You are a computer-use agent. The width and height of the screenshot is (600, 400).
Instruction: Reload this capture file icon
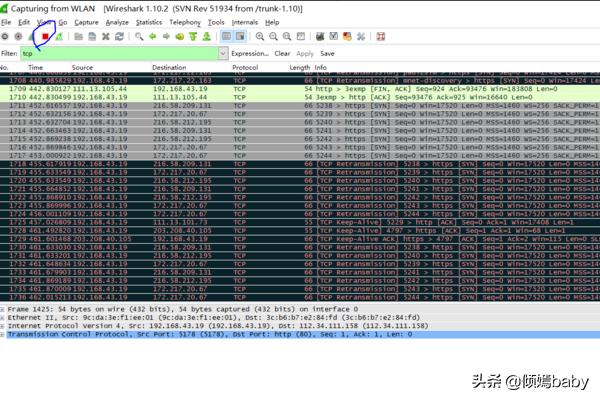click(119, 37)
